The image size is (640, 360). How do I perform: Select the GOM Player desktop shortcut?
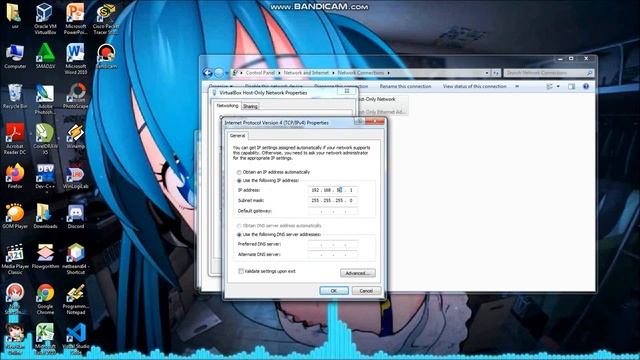pos(15,216)
